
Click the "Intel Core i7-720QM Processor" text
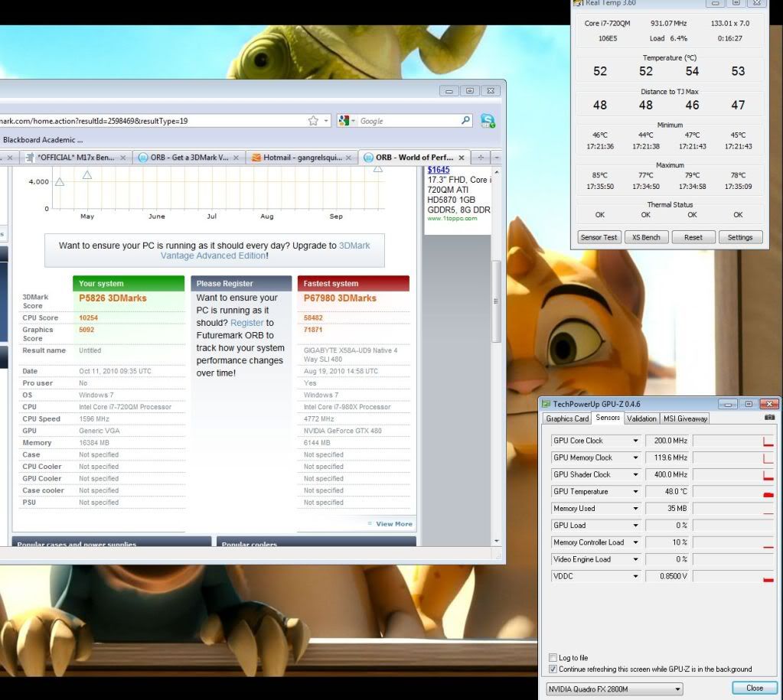pyautogui.click(x=125, y=407)
